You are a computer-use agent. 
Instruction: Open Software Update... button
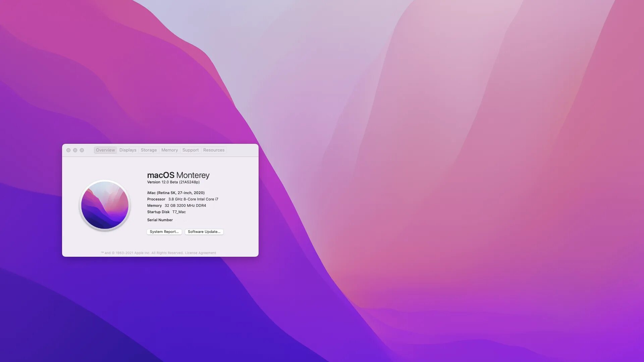(x=204, y=232)
